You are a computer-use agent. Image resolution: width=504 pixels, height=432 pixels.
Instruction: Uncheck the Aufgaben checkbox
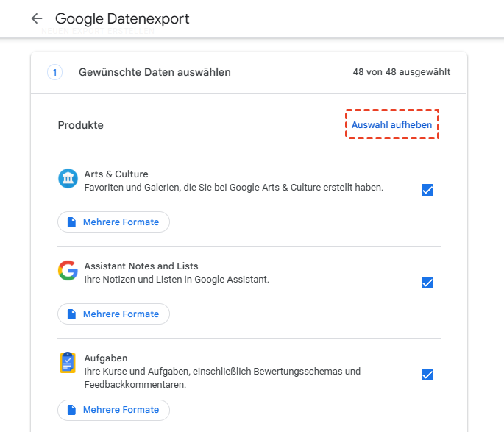427,375
